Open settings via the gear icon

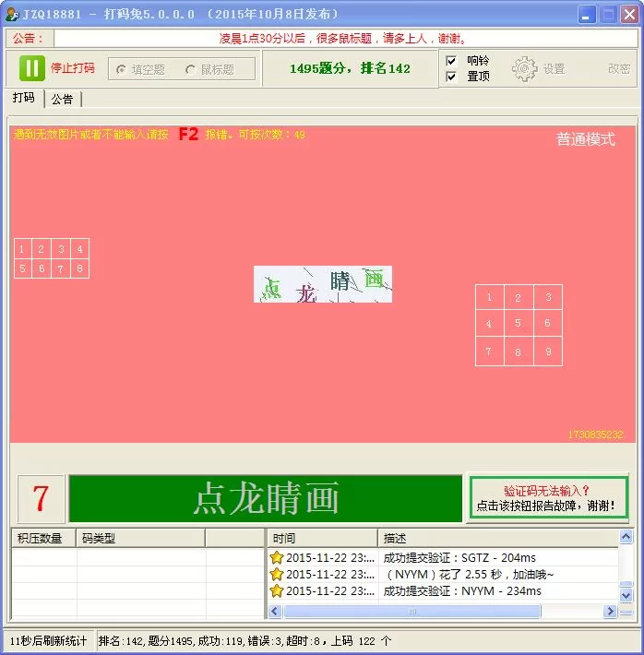coord(524,69)
